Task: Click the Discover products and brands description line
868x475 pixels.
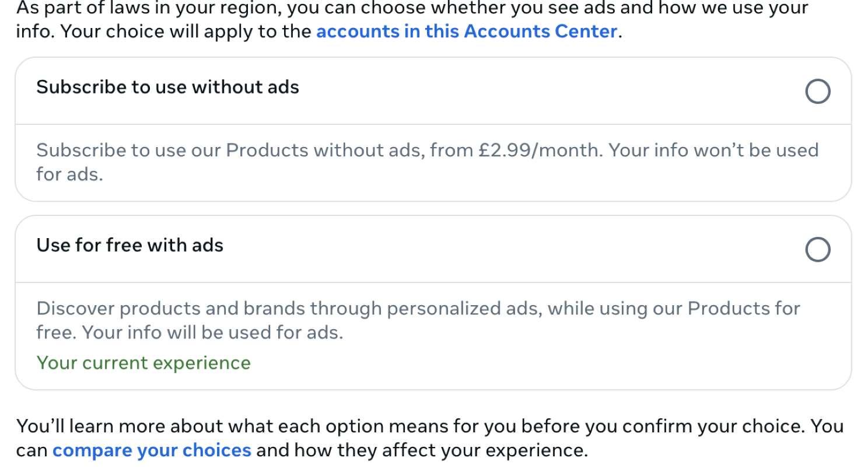Action: point(233,309)
